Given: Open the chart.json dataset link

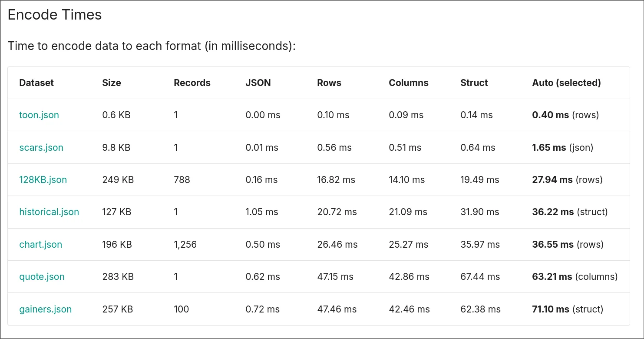Looking at the screenshot, I should coord(40,244).
